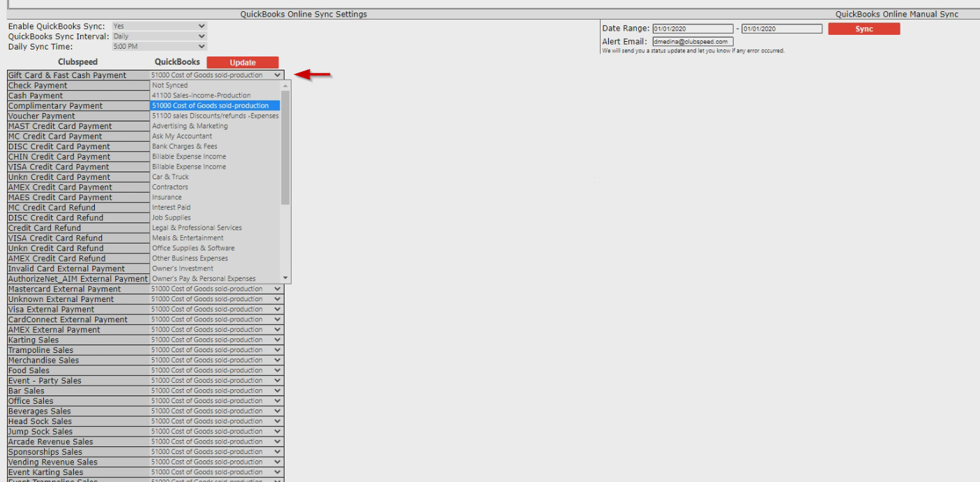Choose 41100 Sales-income-Production option
The height and width of the screenshot is (482, 980).
tap(216, 96)
